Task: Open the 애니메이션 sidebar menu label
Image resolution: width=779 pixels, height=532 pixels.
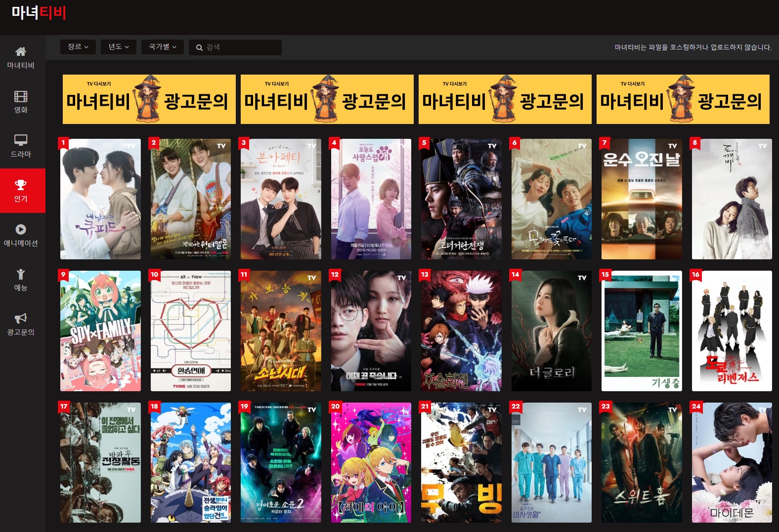Action: click(21, 243)
